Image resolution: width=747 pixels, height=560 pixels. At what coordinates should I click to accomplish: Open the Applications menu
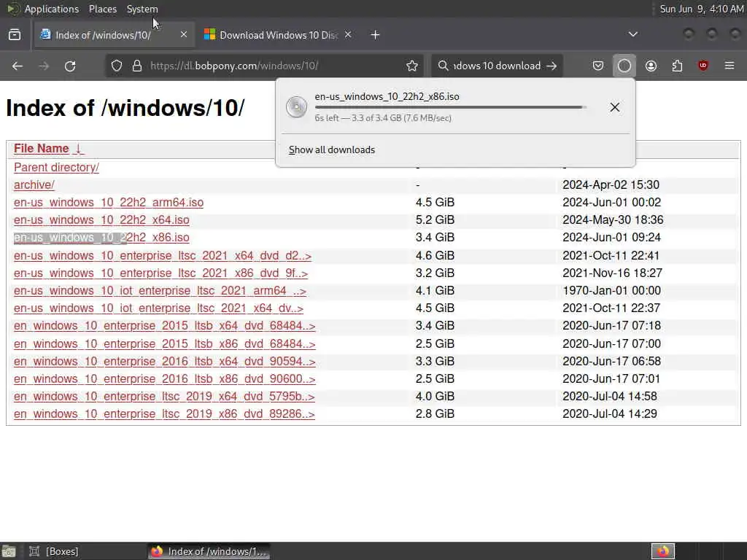pyautogui.click(x=52, y=9)
